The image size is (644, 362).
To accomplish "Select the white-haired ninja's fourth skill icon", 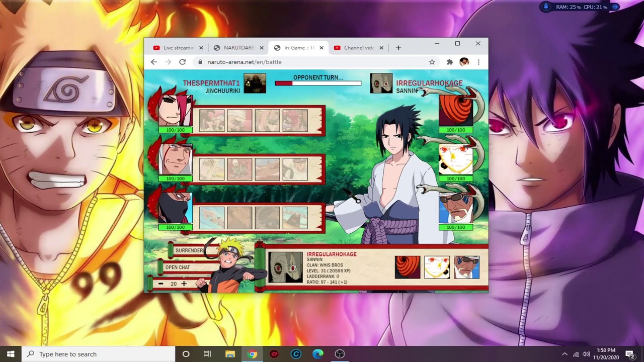I will [x=295, y=169].
